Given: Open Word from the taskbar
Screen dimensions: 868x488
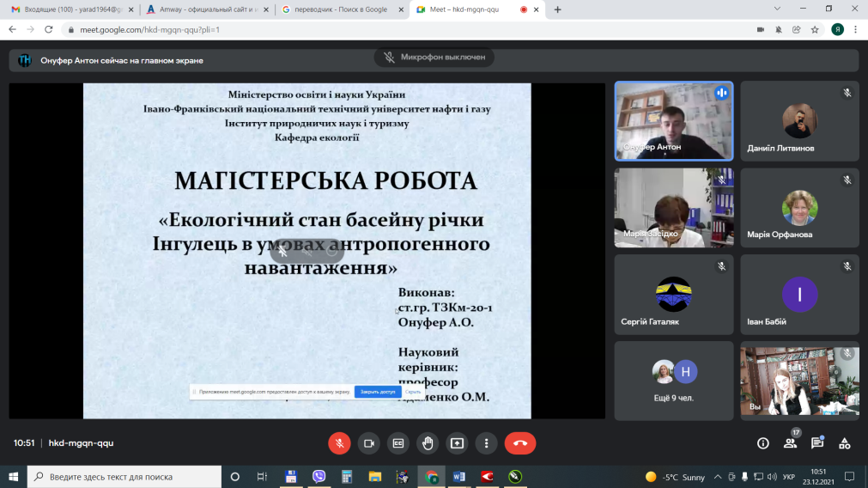Looking at the screenshot, I should click(x=459, y=476).
